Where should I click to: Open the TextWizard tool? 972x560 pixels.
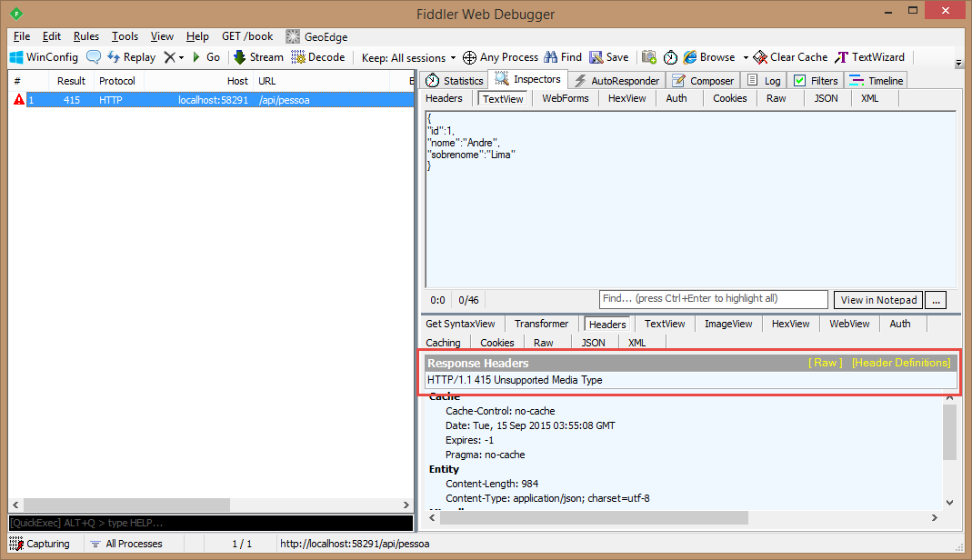point(870,57)
